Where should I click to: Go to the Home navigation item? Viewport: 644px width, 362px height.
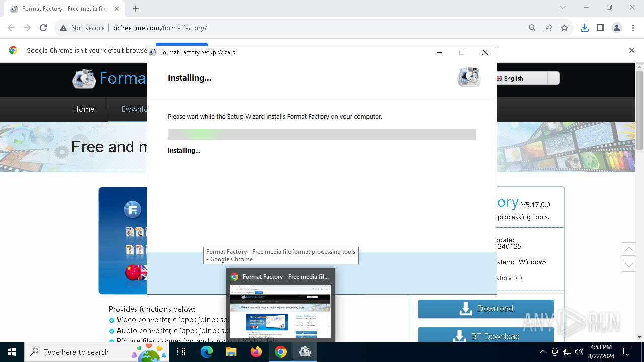84,109
